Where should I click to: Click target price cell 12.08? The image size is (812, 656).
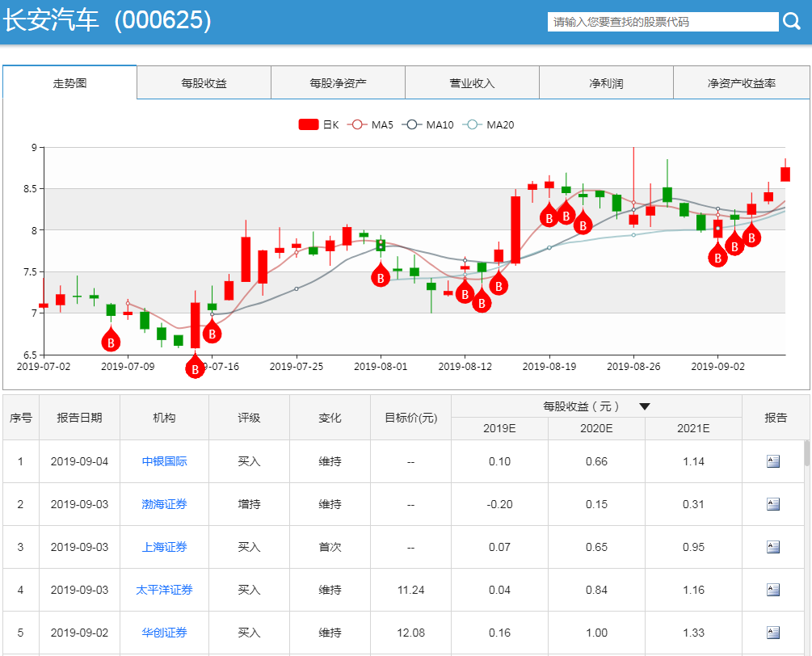pyautogui.click(x=410, y=633)
